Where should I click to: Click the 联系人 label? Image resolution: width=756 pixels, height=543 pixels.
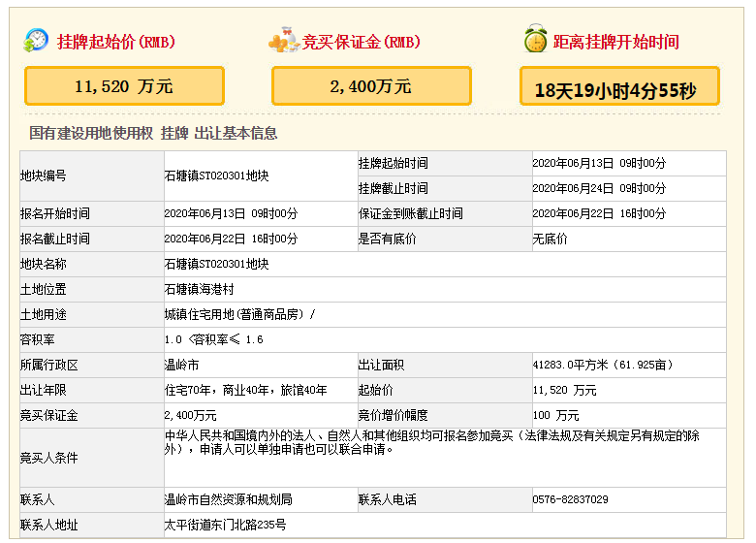click(38, 499)
